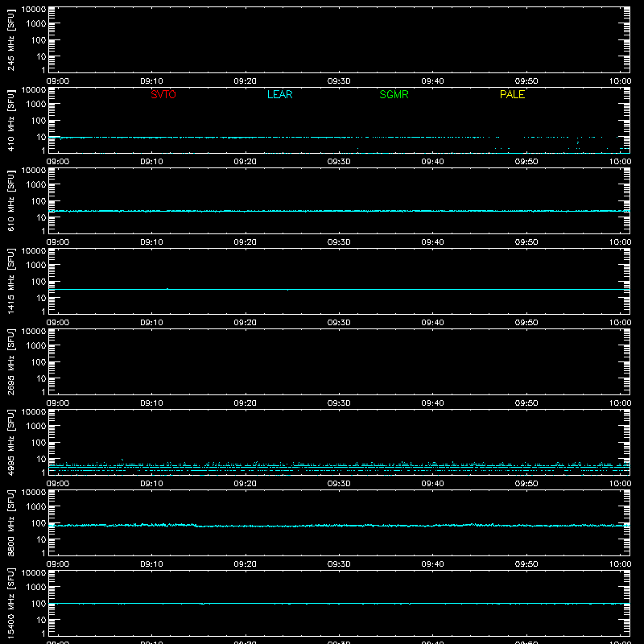
Task: Click the green SGMR station label
Action: coord(394,94)
